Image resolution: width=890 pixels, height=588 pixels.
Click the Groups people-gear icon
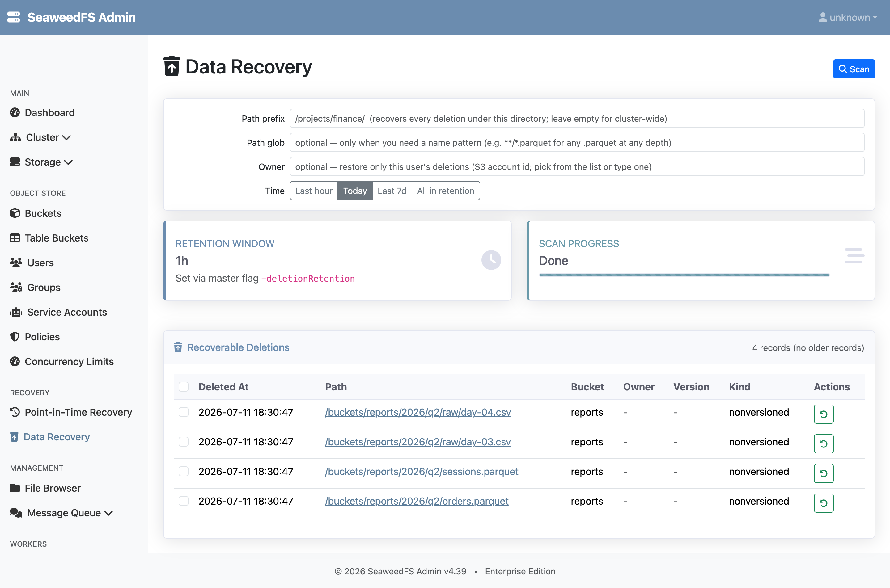coord(16,287)
